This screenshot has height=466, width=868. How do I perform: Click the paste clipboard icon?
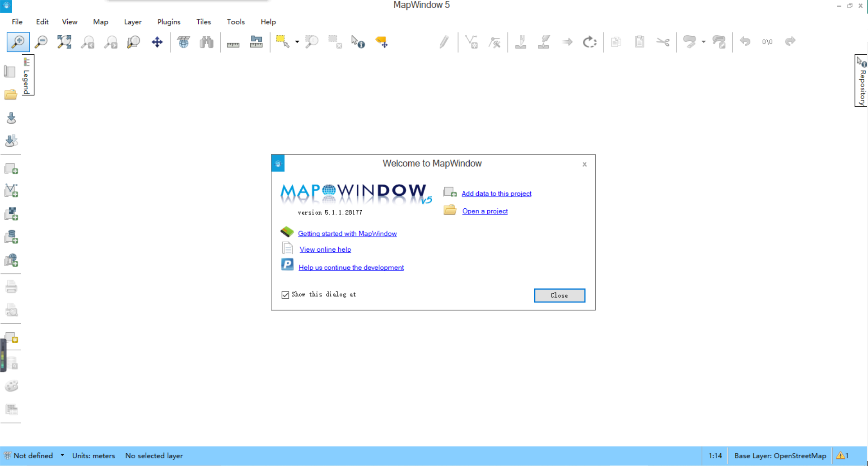pyautogui.click(x=639, y=42)
